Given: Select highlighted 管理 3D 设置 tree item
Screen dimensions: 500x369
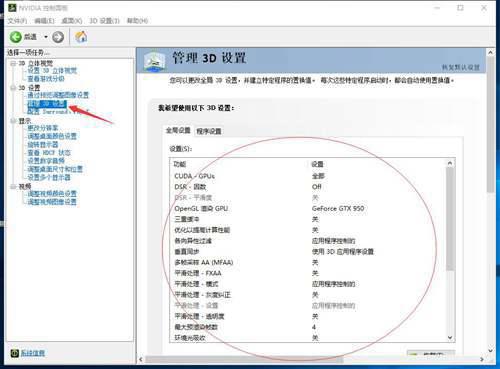Looking at the screenshot, I should click(47, 104).
